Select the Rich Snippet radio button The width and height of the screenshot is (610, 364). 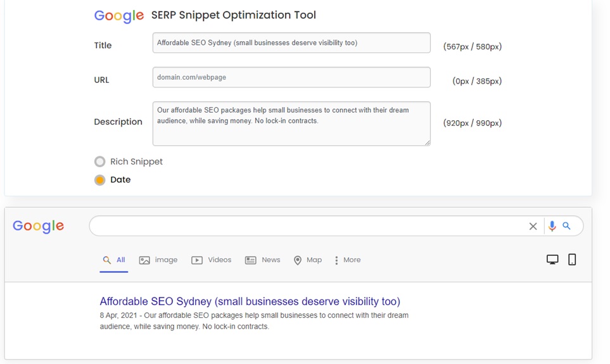100,161
